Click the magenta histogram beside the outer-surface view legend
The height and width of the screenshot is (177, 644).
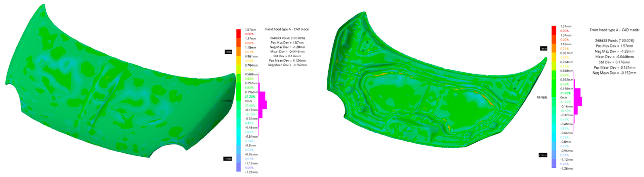click(262, 105)
